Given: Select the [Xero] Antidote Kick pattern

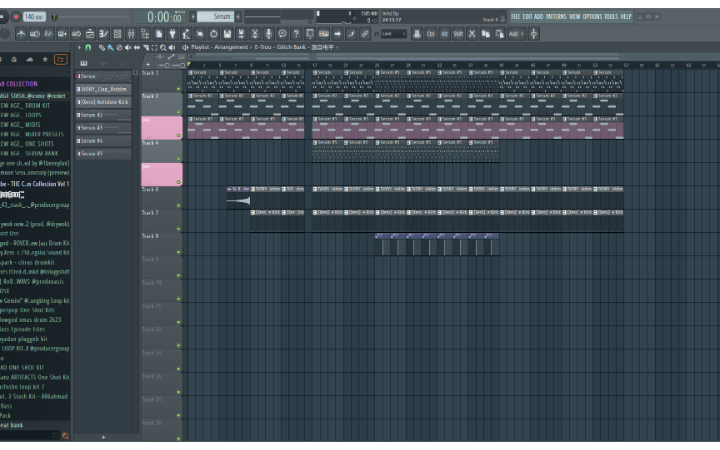Looking at the screenshot, I should pos(104,102).
